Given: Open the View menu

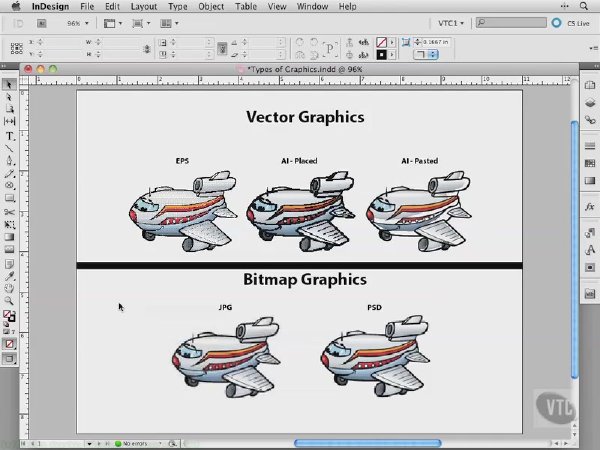Looking at the screenshot, I should pyautogui.click(x=277, y=6).
